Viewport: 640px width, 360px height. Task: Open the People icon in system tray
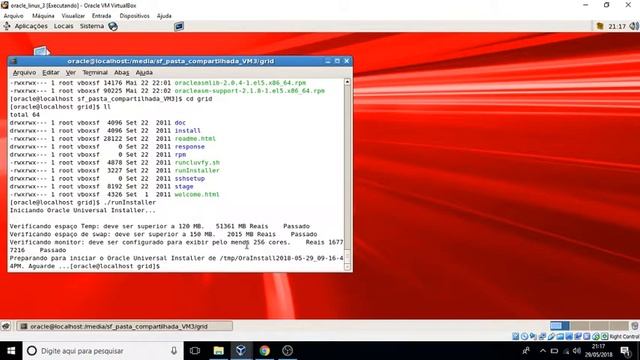[x=526, y=351]
